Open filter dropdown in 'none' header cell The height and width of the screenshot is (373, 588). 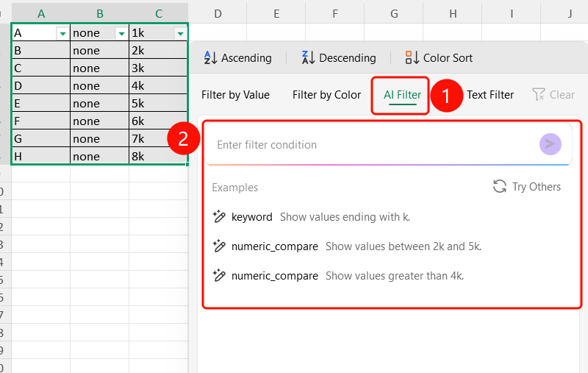click(x=121, y=34)
